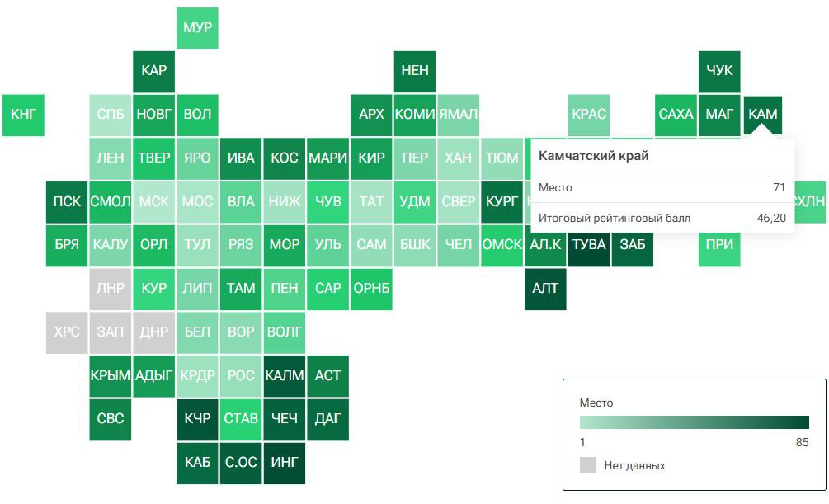Select the КРЫМ region tile
The image size is (829, 504).
(110, 376)
